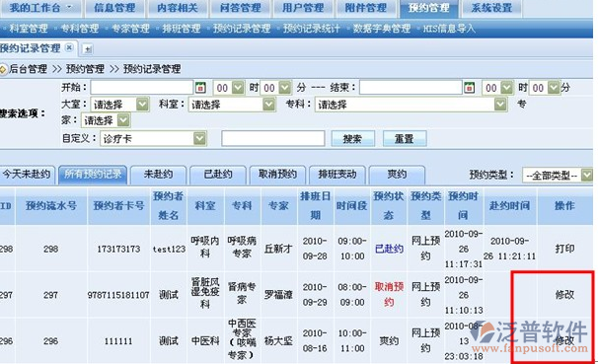The width and height of the screenshot is (598, 364).
Task: Click the 重置 button
Action: click(405, 139)
